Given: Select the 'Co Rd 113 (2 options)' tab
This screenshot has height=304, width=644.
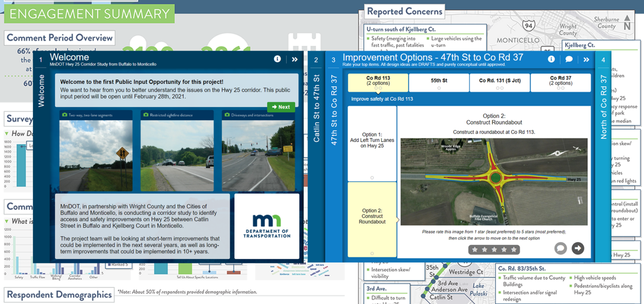Looking at the screenshot, I should click(x=378, y=82).
